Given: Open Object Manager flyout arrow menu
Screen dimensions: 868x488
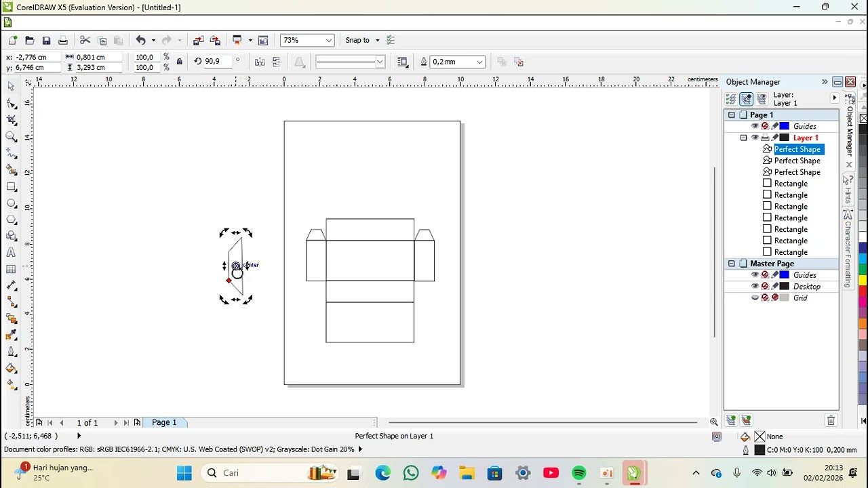Looking at the screenshot, I should click(835, 99).
